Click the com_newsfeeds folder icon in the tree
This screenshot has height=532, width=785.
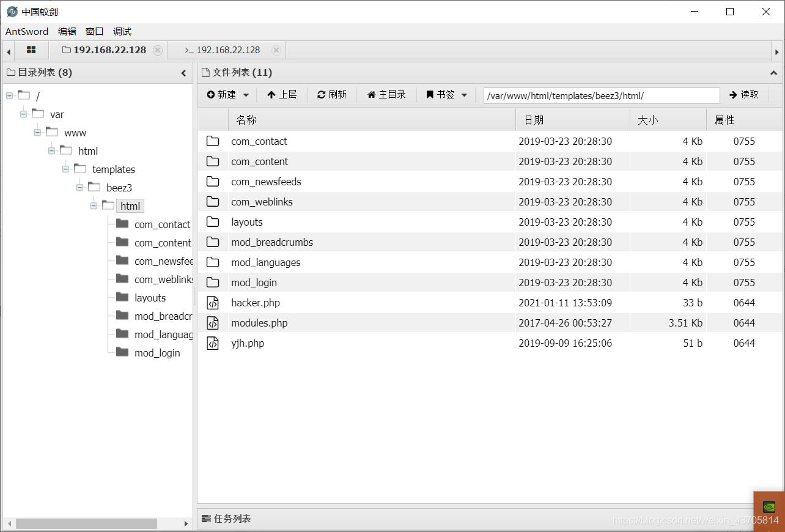(x=122, y=260)
